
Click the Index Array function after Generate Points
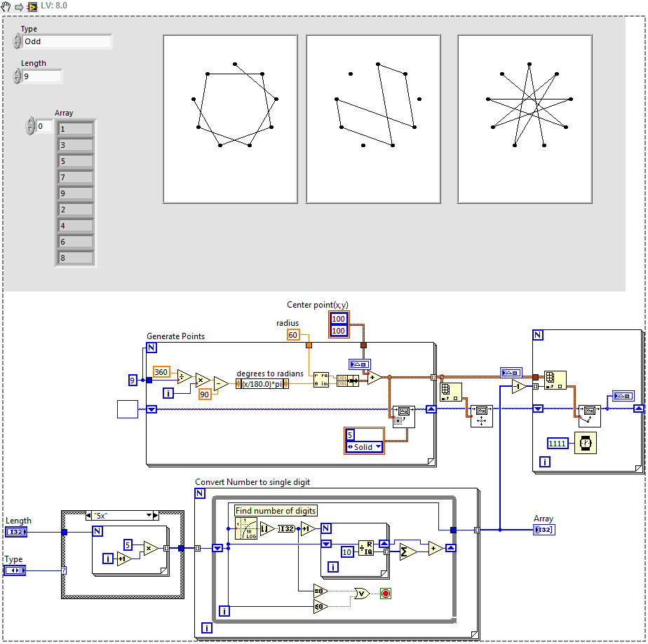tap(450, 392)
